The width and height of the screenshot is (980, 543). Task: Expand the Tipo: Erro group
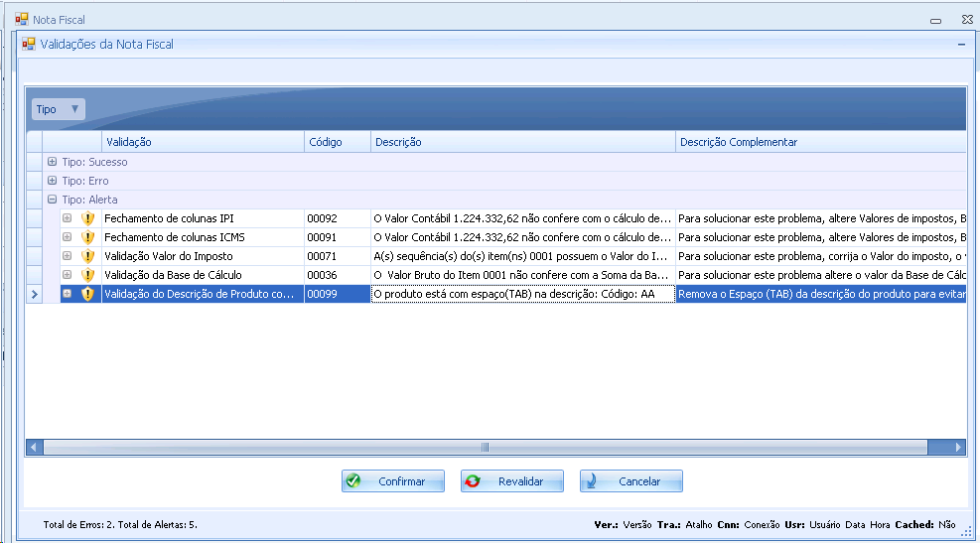point(52,181)
